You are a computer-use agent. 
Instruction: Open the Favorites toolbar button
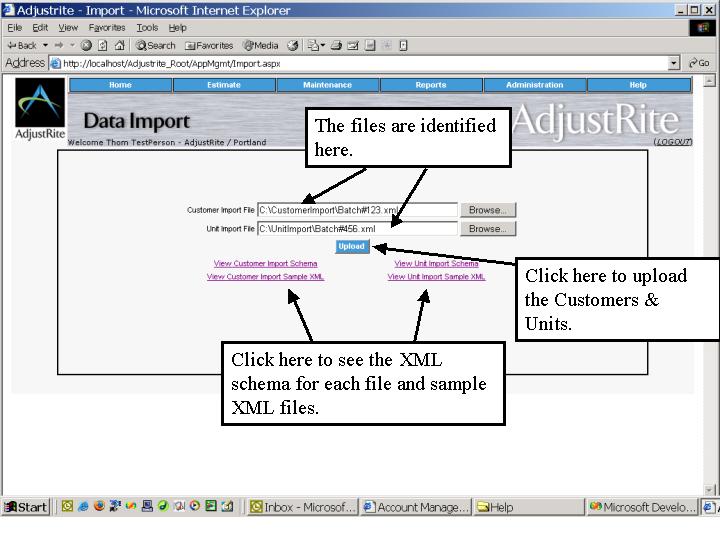209,45
